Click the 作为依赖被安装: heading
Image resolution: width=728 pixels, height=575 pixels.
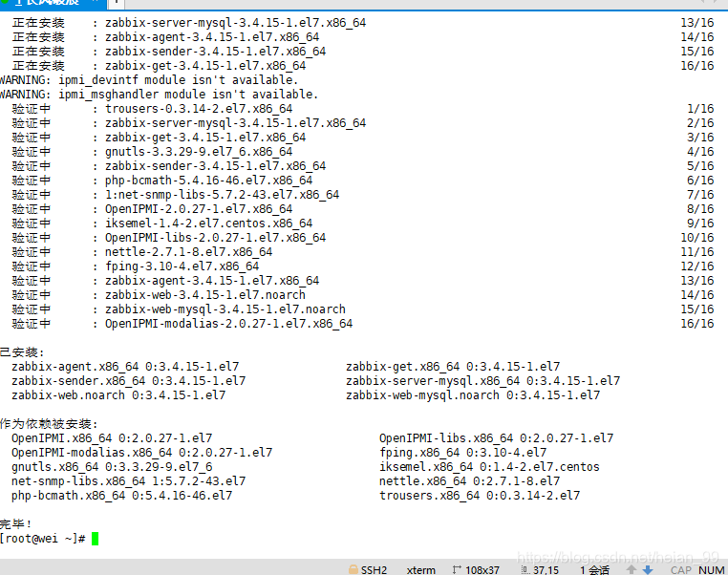(x=49, y=424)
